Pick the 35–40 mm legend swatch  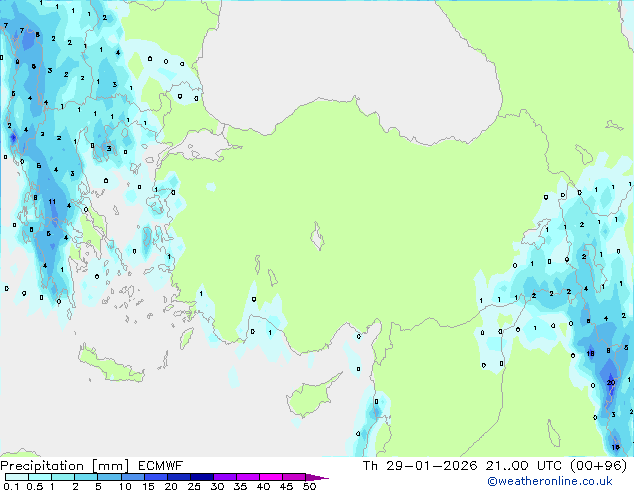click(x=248, y=477)
